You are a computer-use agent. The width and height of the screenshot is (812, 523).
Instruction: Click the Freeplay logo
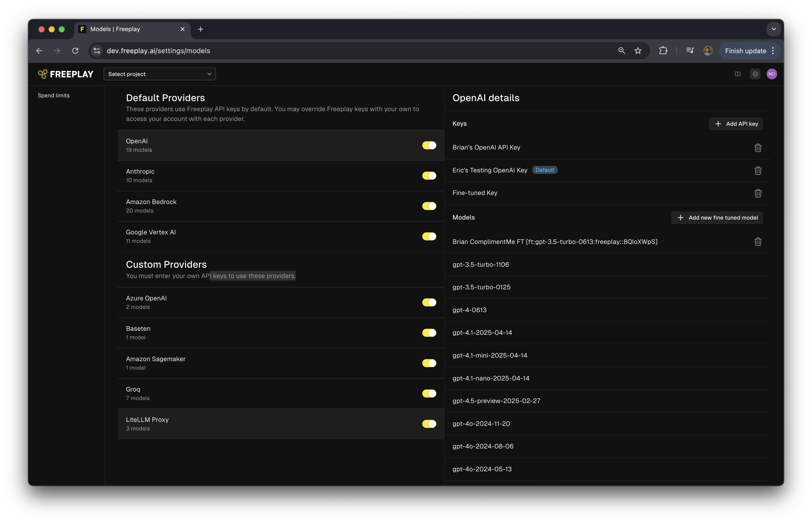coord(65,74)
